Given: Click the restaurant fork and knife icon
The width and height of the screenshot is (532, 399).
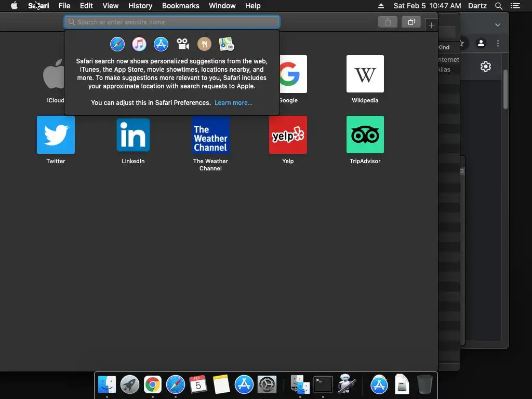Looking at the screenshot, I should [204, 44].
